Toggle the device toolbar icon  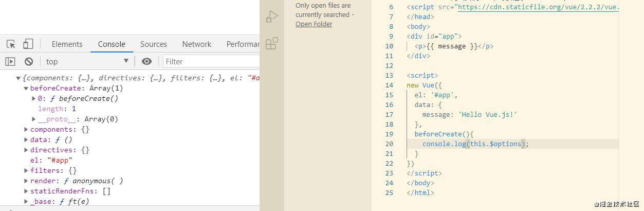click(28, 44)
